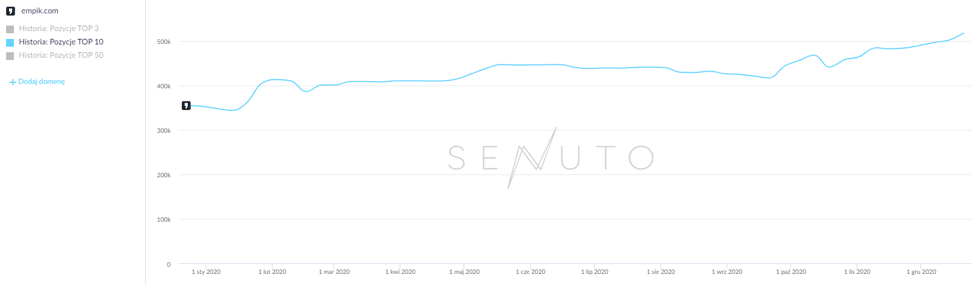Hide the Historia: Pozycje TOP 10 series

pyautogui.click(x=61, y=42)
